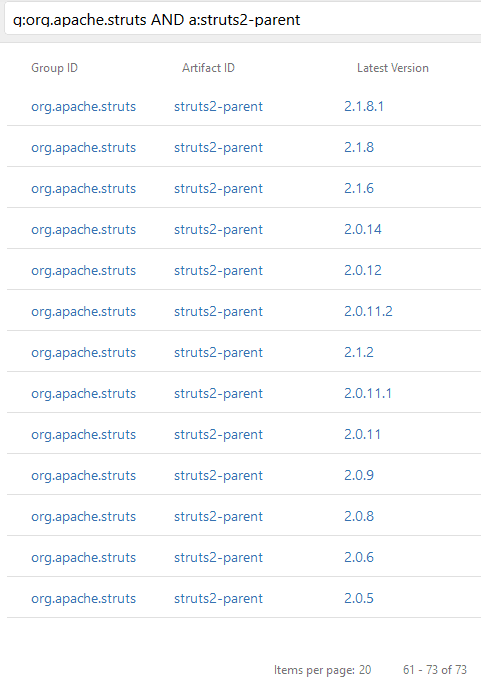
Task: Click org.apache.struts group in 2.0.11 row
Action: point(83,435)
